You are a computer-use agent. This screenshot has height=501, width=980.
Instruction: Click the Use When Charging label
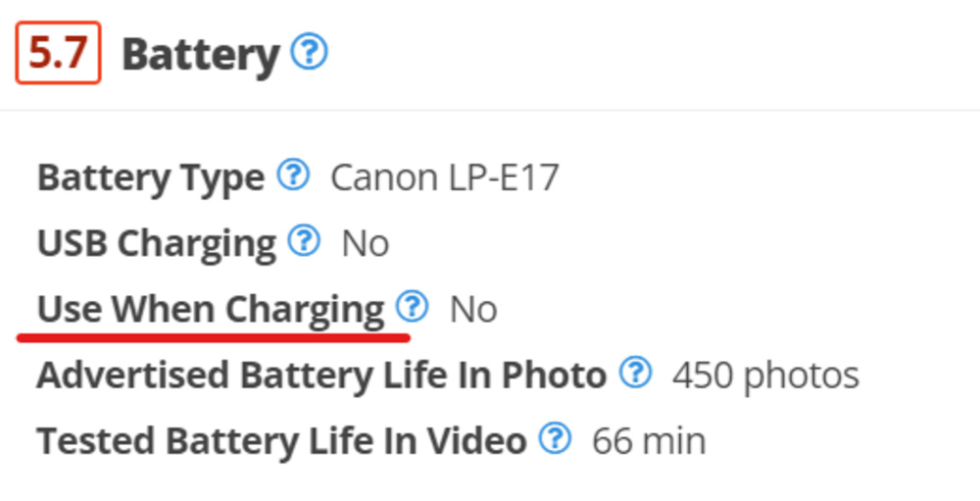(x=211, y=310)
